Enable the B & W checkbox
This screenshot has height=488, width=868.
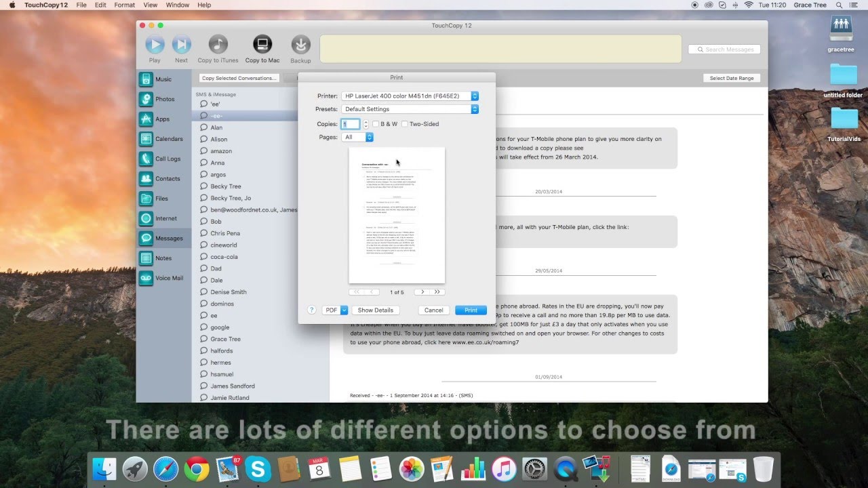tap(376, 124)
